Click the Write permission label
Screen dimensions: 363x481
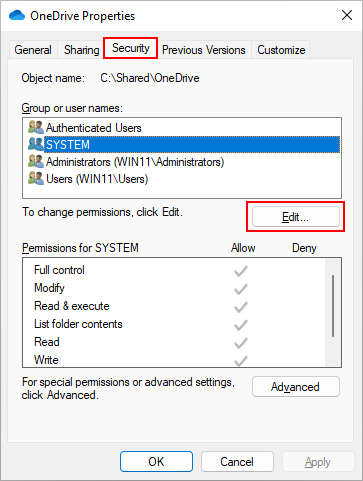point(46,360)
